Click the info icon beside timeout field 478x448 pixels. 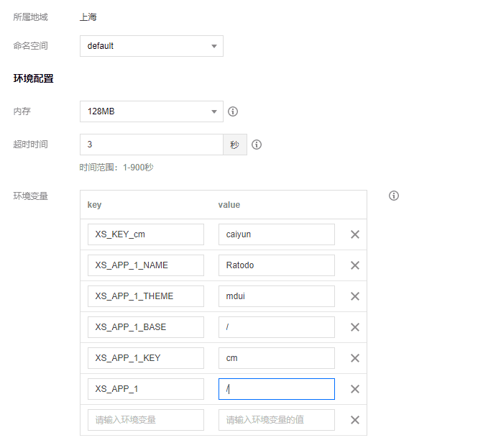coord(257,145)
